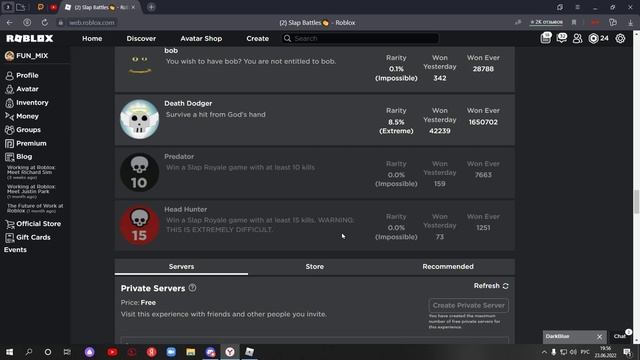
Task: Open the Create nav link
Action: 257,38
